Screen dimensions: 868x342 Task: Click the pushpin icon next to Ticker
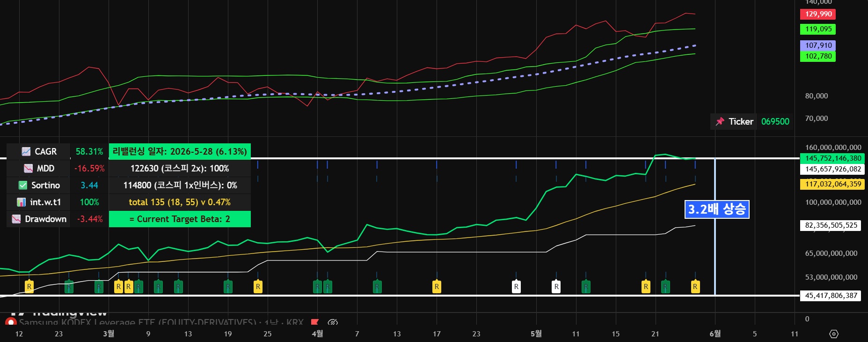click(x=720, y=121)
